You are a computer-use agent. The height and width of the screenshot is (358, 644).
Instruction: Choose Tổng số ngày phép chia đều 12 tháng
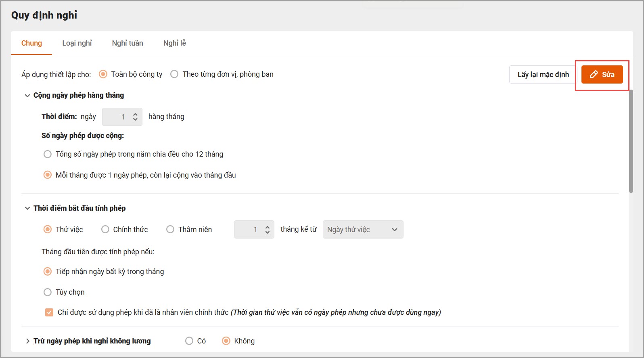[48, 154]
